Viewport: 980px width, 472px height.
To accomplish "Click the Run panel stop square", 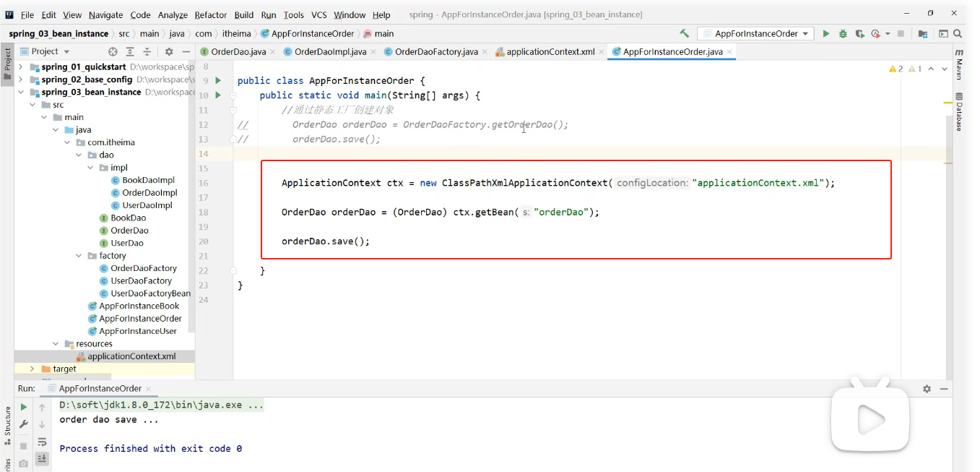I will pos(23,445).
